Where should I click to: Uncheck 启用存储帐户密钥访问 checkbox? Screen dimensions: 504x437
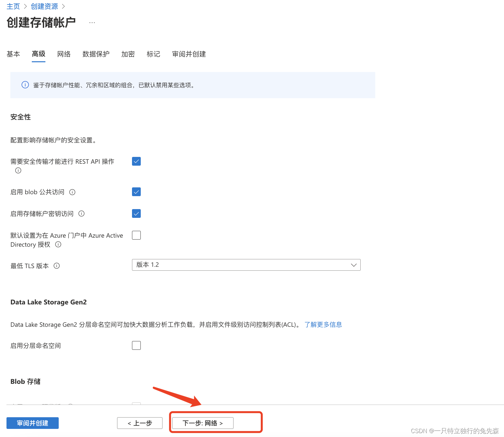136,214
